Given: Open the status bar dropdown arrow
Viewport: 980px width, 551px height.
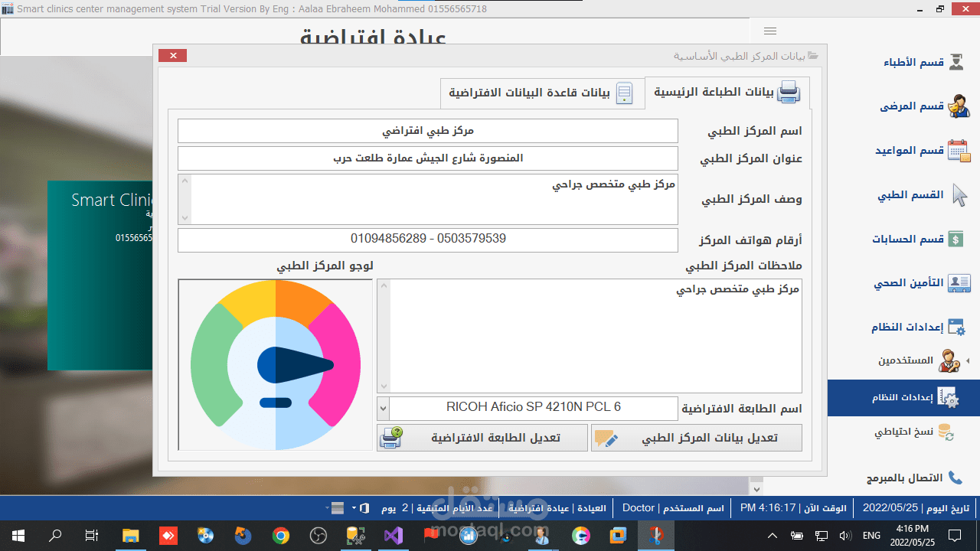Looking at the screenshot, I should coord(354,508).
